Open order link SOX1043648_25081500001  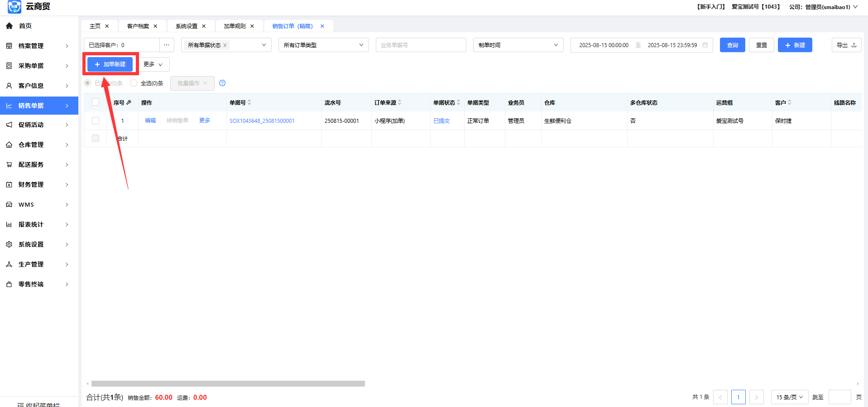click(x=262, y=121)
